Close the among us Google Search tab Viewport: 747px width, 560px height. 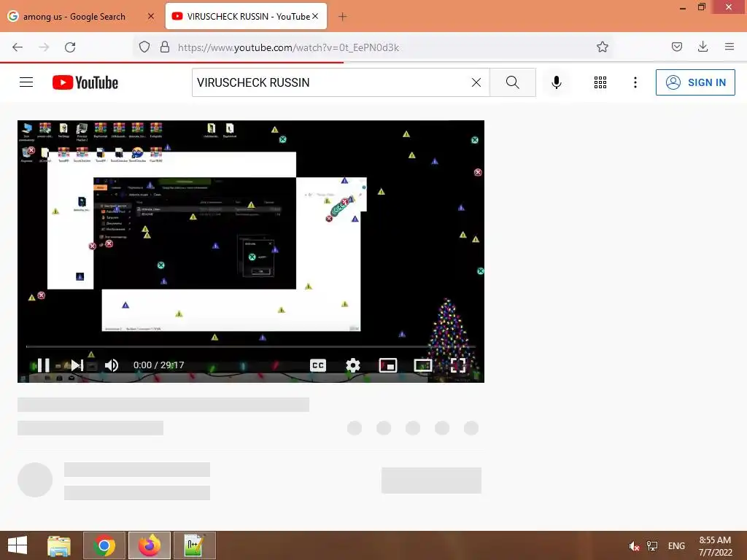pyautogui.click(x=151, y=16)
